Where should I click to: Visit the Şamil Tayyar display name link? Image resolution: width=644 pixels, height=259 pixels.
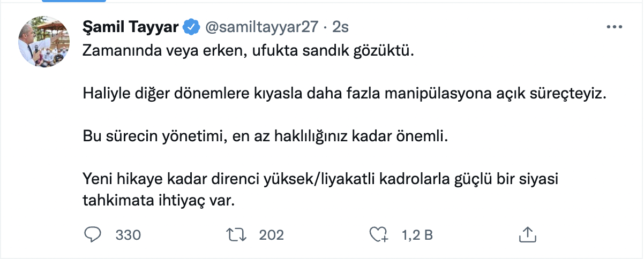pos(130,27)
